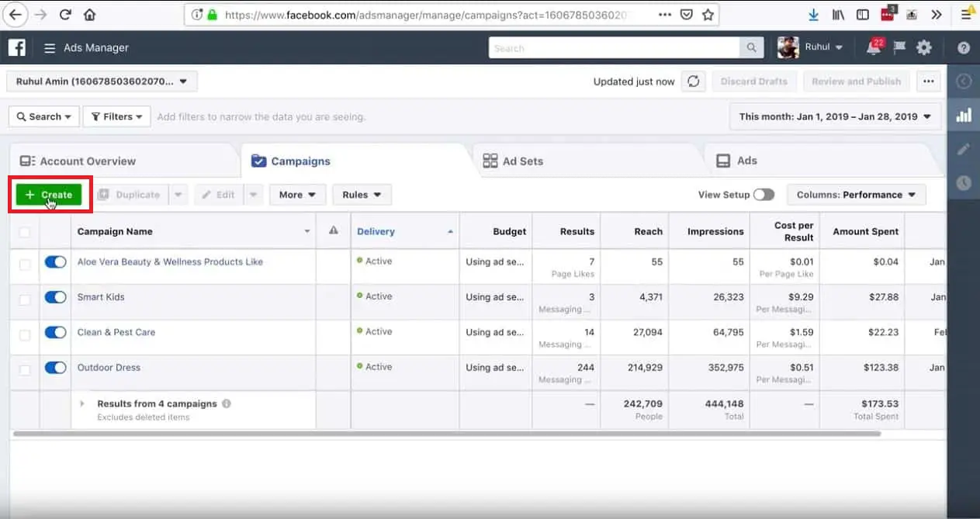
Task: Open the flag pages icon in header
Action: tap(899, 47)
